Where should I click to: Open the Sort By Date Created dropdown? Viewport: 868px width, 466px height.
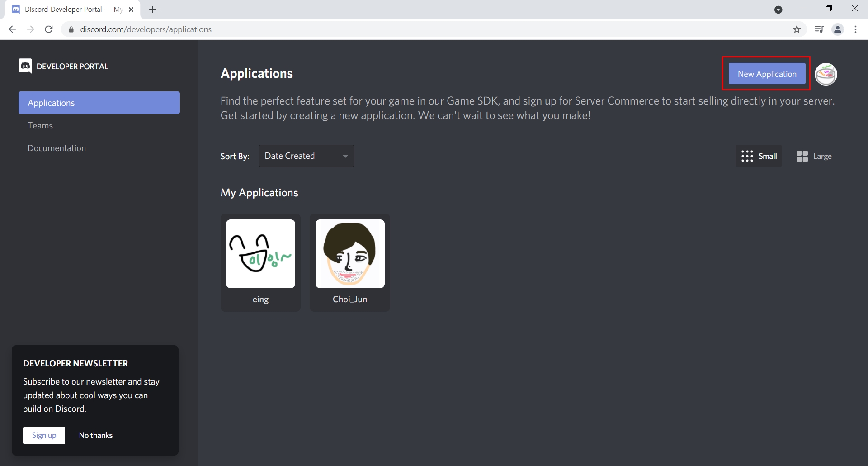[307, 156]
